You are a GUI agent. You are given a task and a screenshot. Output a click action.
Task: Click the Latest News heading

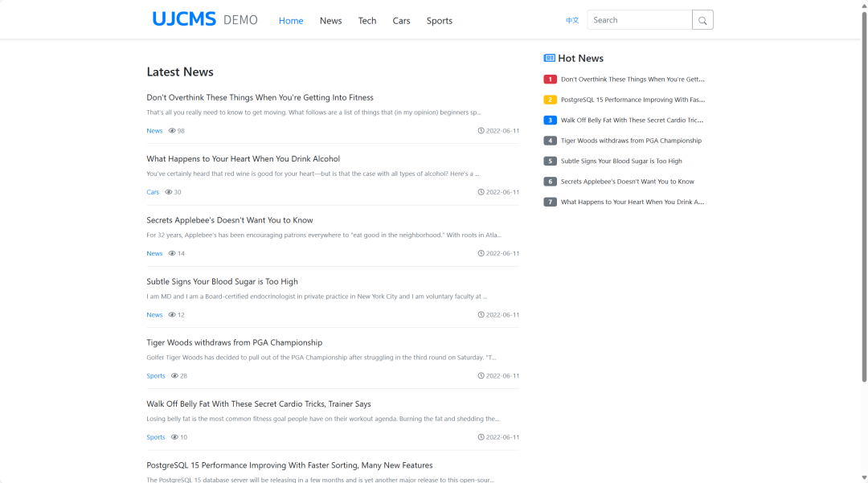[x=180, y=72]
